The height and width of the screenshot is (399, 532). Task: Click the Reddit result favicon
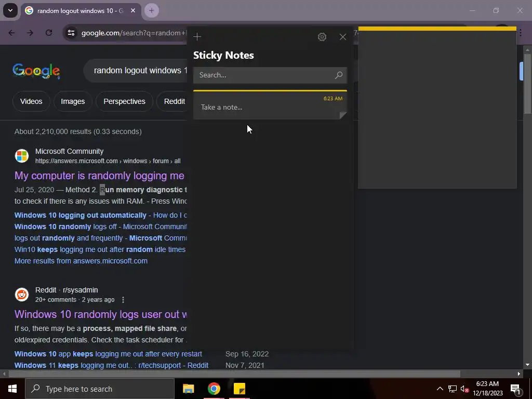(22, 295)
